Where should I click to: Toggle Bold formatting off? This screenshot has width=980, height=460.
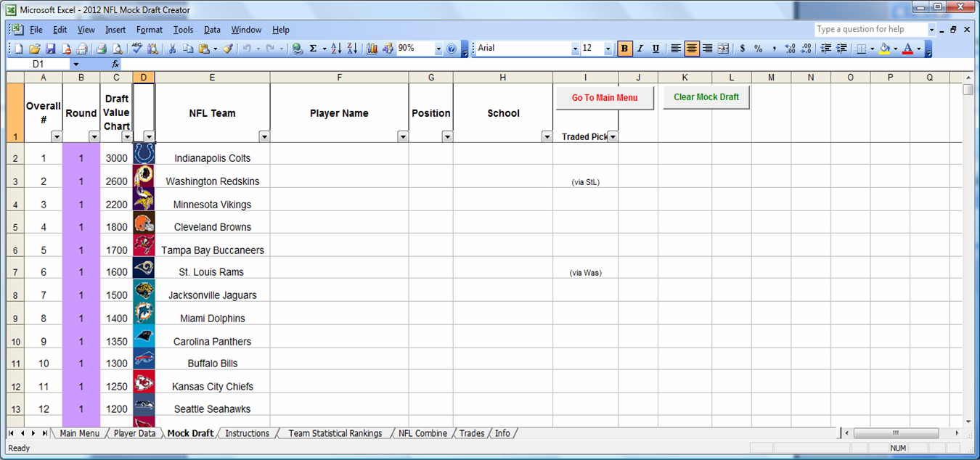tap(624, 49)
